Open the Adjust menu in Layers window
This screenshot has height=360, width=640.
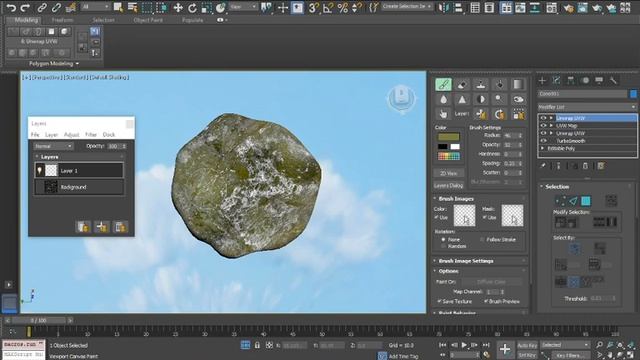tap(71, 135)
